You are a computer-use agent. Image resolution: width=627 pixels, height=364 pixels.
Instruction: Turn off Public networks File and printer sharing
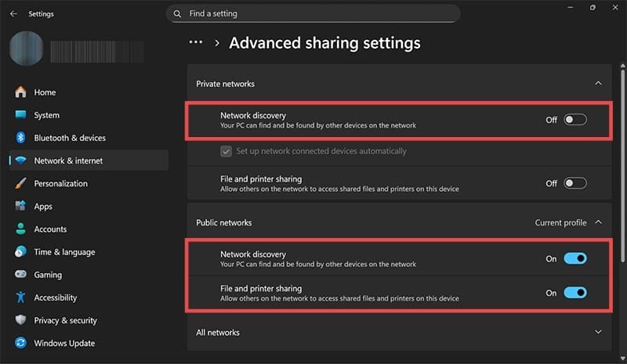click(x=574, y=293)
